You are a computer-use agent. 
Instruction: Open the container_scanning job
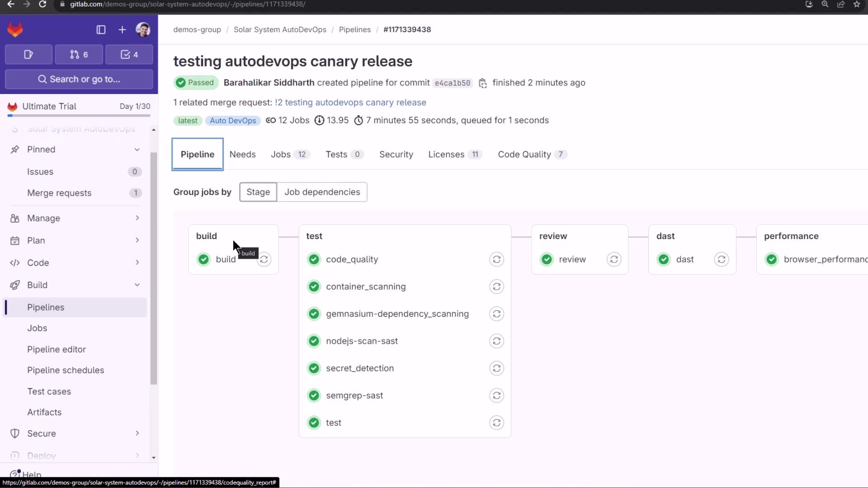tap(365, 286)
